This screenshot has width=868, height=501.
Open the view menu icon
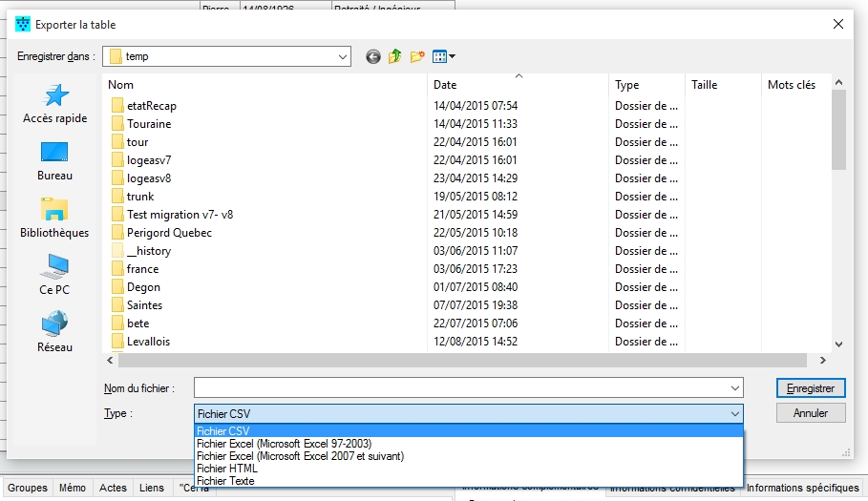(443, 56)
